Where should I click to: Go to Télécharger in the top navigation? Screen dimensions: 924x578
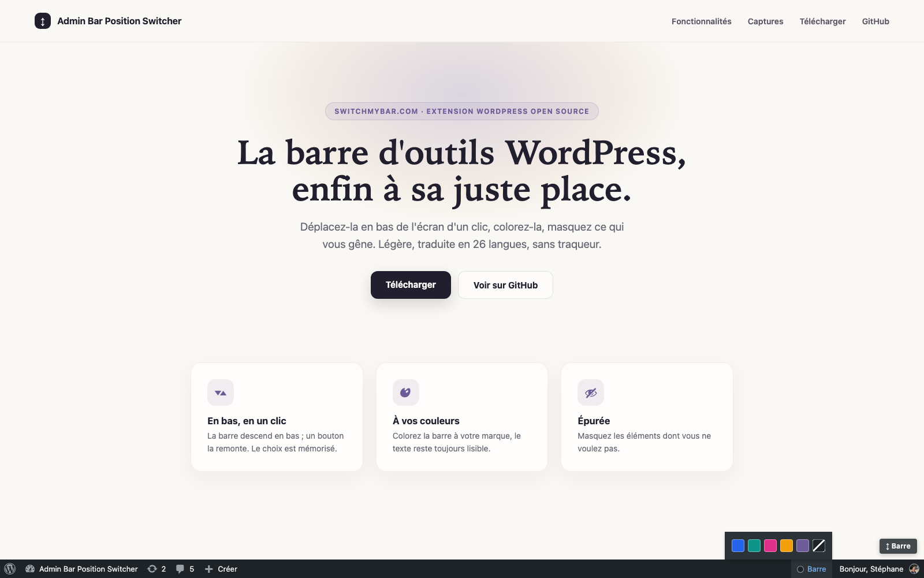pyautogui.click(x=822, y=21)
